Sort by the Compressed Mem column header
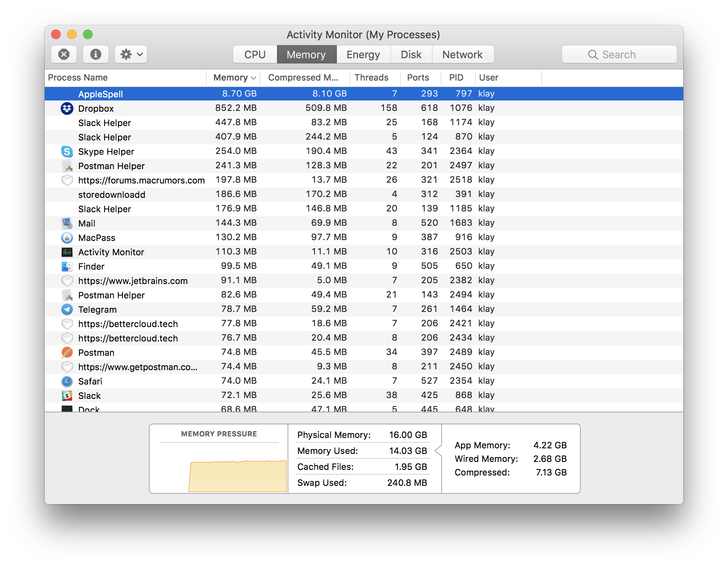The height and width of the screenshot is (568, 728). point(305,77)
